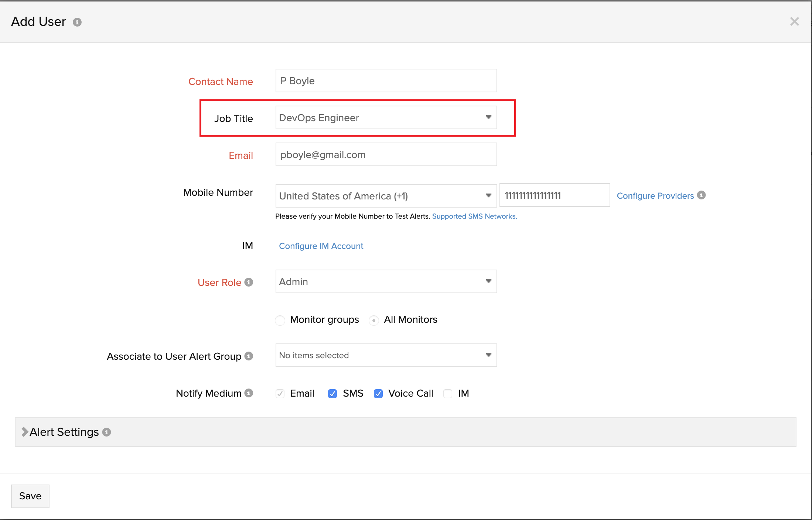The width and height of the screenshot is (812, 520).
Task: Click info icon next to Add User title
Action: tap(77, 22)
